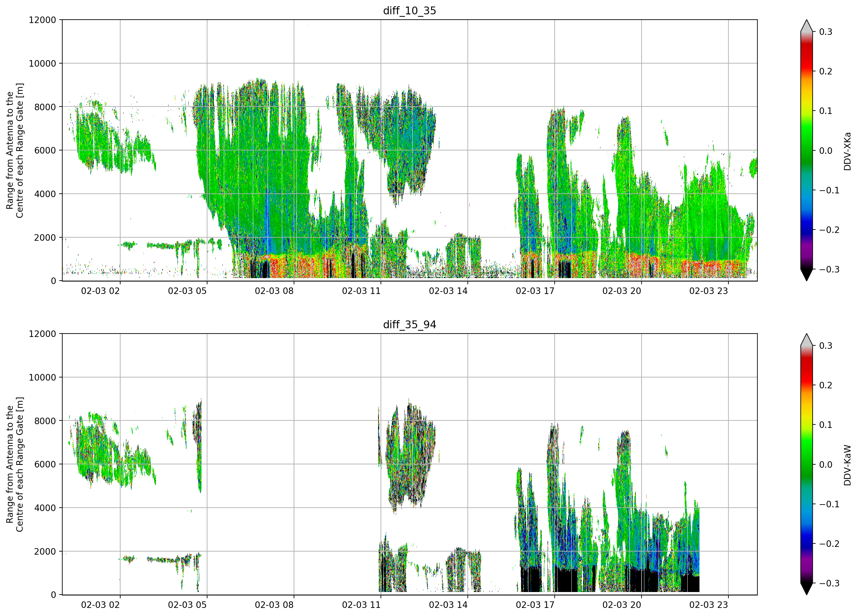Viewport: 858px width, 616px height.
Task: Click the 0 tick on diff_10_35 y-axis
Action: [x=53, y=281]
